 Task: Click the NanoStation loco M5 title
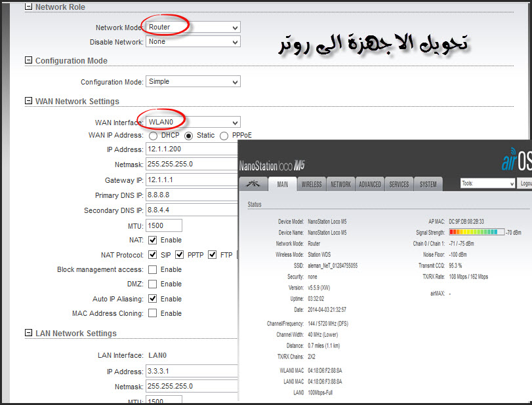(x=272, y=166)
